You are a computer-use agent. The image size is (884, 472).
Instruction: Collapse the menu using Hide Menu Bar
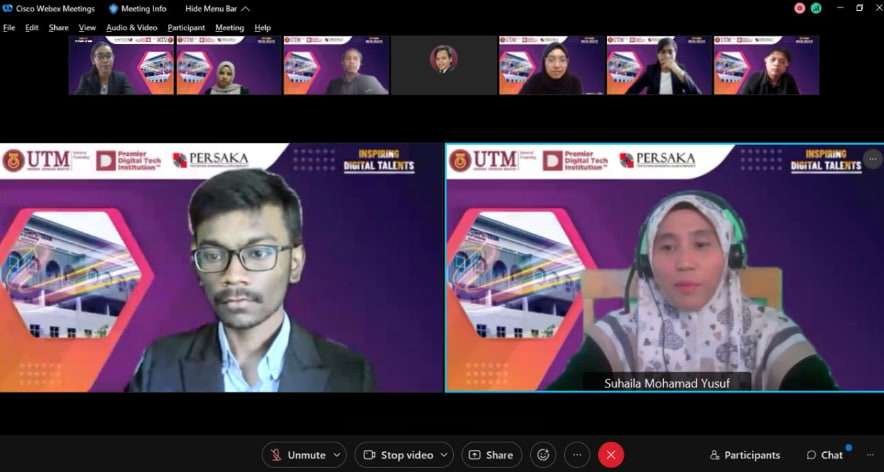(217, 9)
